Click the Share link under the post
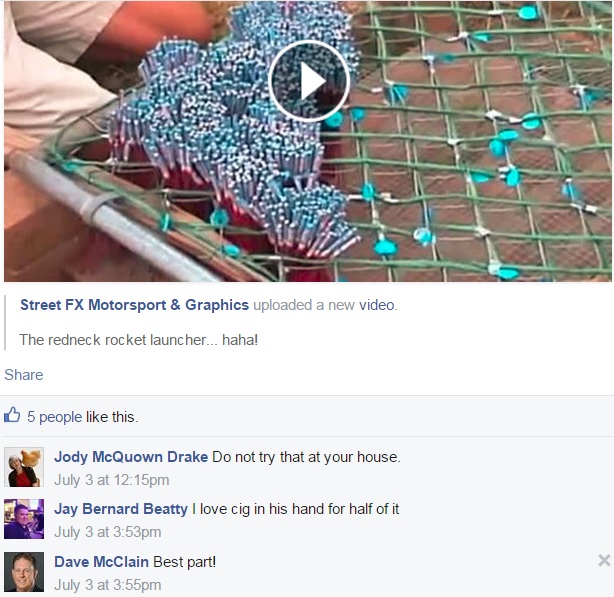The height and width of the screenshot is (597, 614). coord(23,375)
